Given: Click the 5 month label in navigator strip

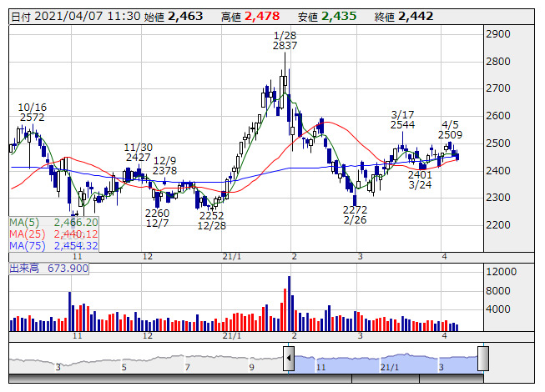Looking at the screenshot, I should pos(124,367).
